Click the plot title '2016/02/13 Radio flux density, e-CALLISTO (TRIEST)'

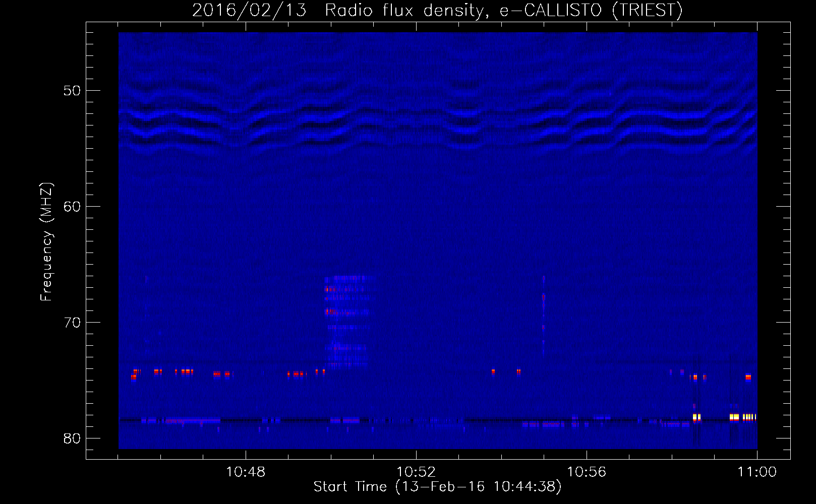437,10
